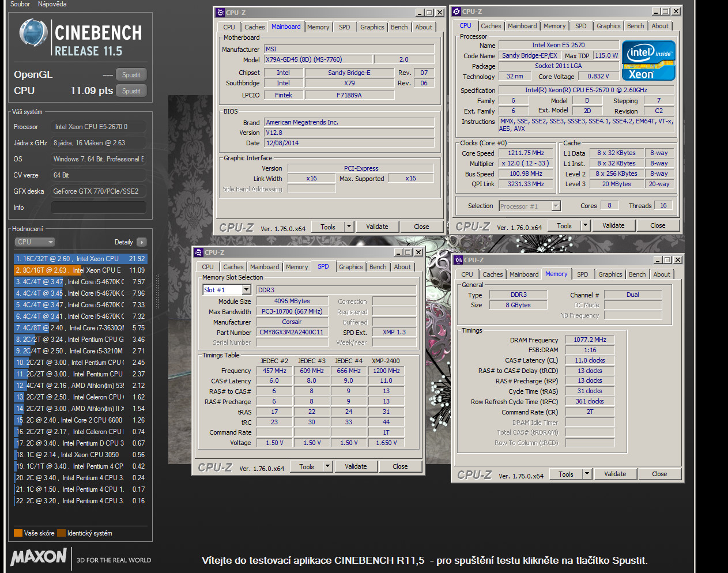Image resolution: width=728 pixels, height=573 pixels.
Task: Click the Intel Xeon inside logo
Action: pos(648,60)
